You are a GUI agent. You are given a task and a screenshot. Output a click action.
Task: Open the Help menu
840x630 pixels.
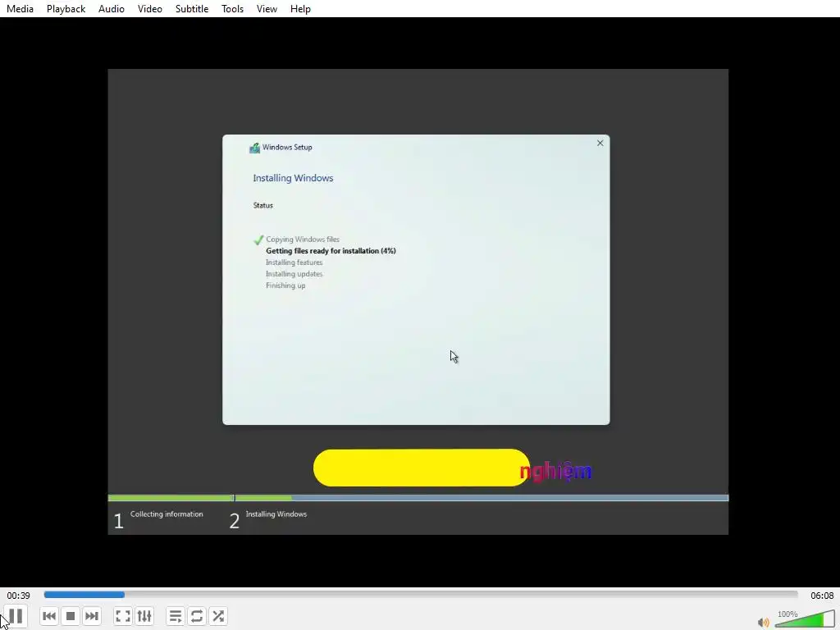click(x=300, y=8)
